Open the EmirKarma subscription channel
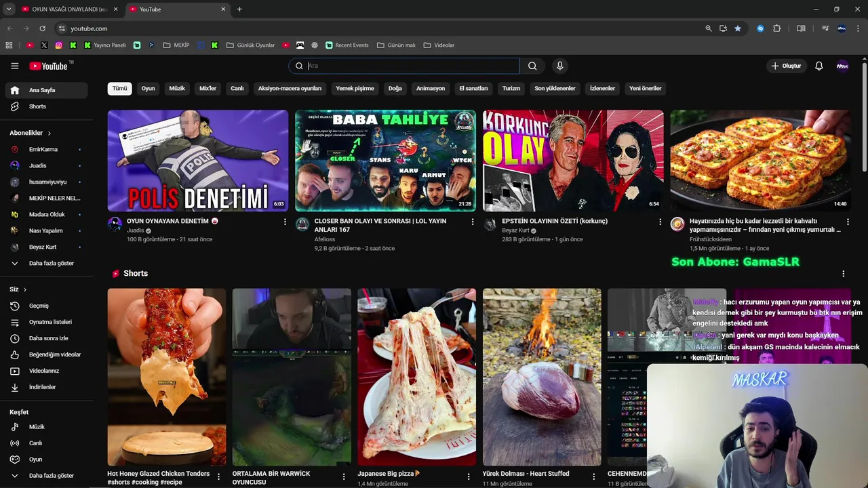868x488 pixels. point(46,149)
